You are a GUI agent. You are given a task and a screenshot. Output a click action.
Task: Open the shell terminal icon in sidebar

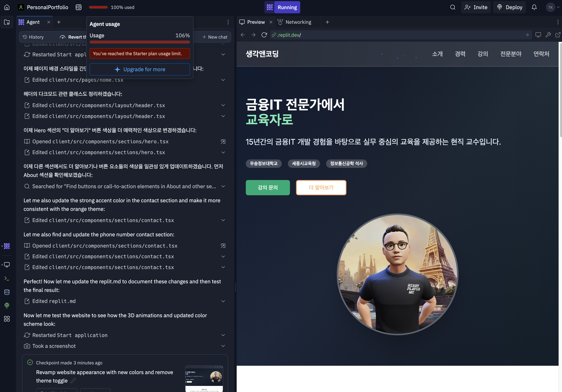(7, 278)
